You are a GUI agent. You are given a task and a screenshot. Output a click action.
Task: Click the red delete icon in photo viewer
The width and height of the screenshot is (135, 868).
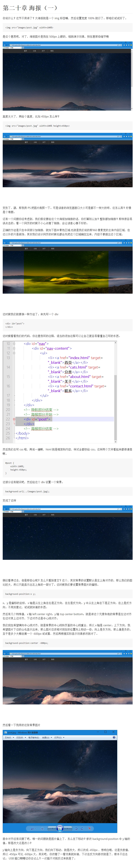89,828
